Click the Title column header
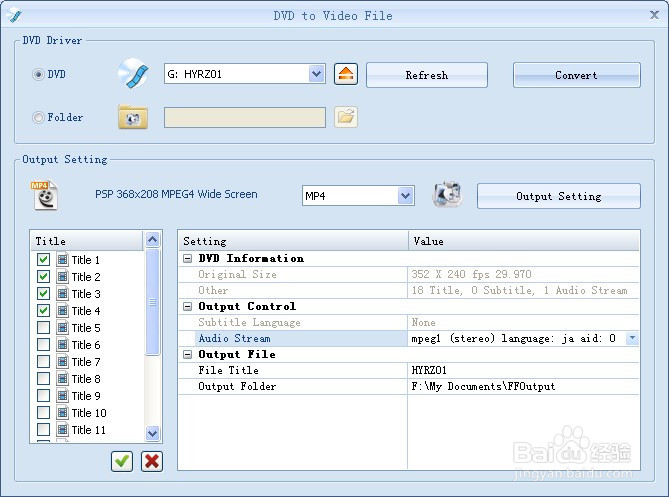The width and height of the screenshot is (669, 497). [87, 241]
